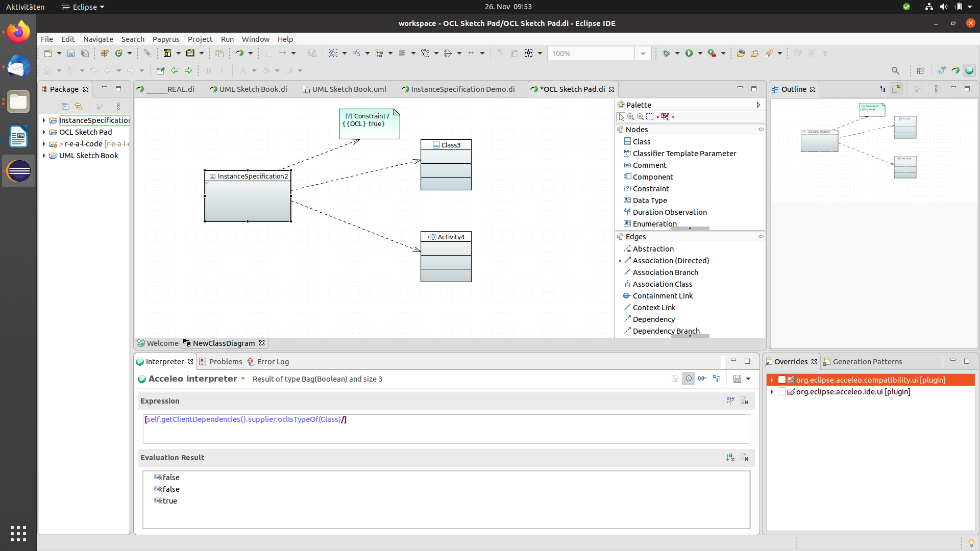The height and width of the screenshot is (551, 980).
Task: Click the Acceleo expression input field
Action: tap(446, 429)
